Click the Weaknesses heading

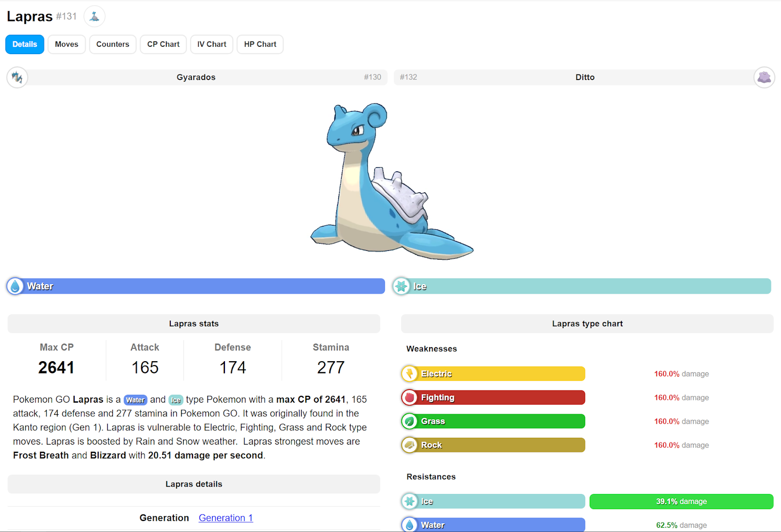[432, 349]
